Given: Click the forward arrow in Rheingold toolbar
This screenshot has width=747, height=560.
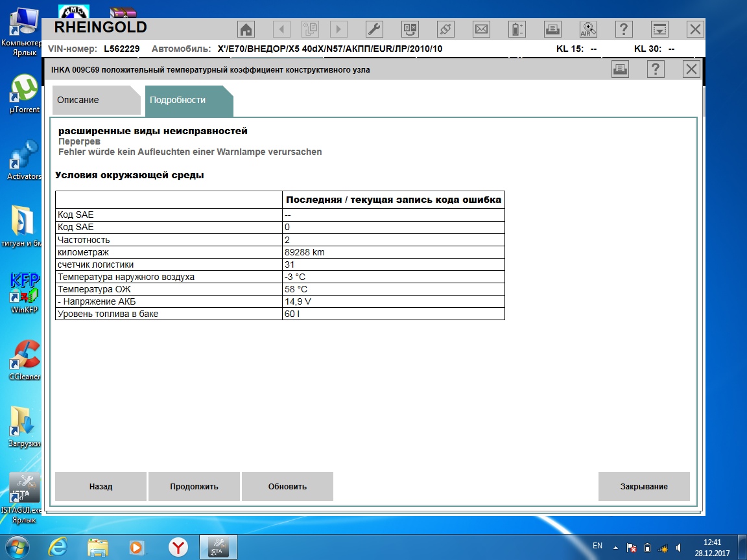Looking at the screenshot, I should coord(338,30).
